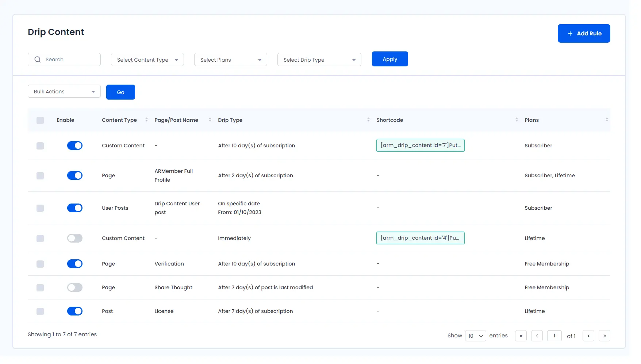Go to previous page arrow
Viewport: 641px width, 364px height.
[537, 336]
